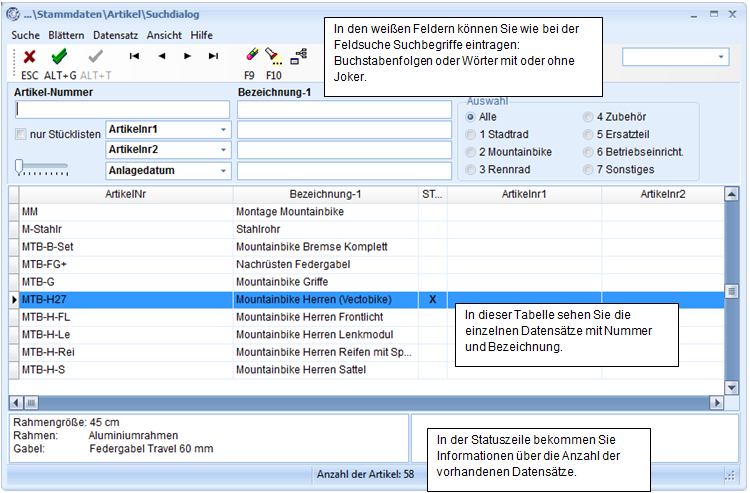Open the Artikelnr2 field dropdown

click(223, 150)
